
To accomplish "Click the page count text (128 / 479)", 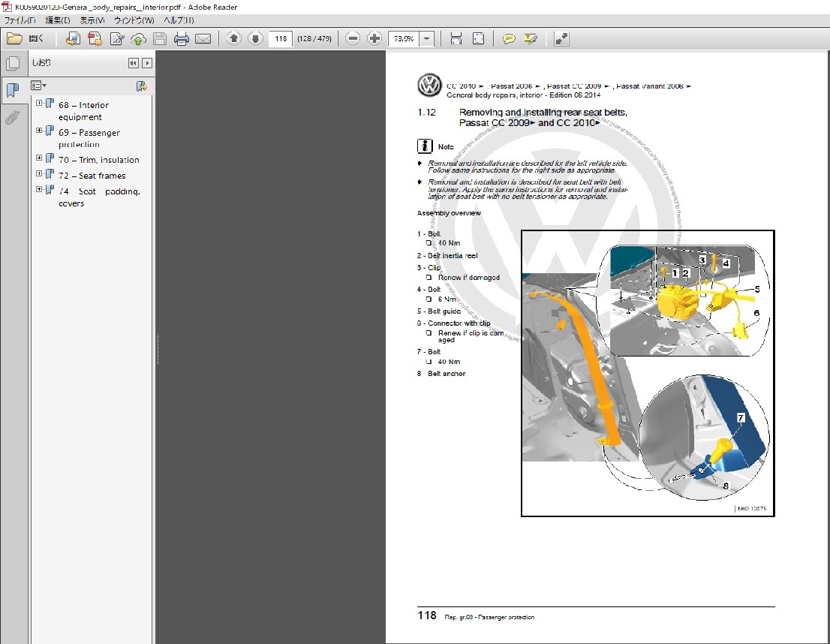I will 314,39.
